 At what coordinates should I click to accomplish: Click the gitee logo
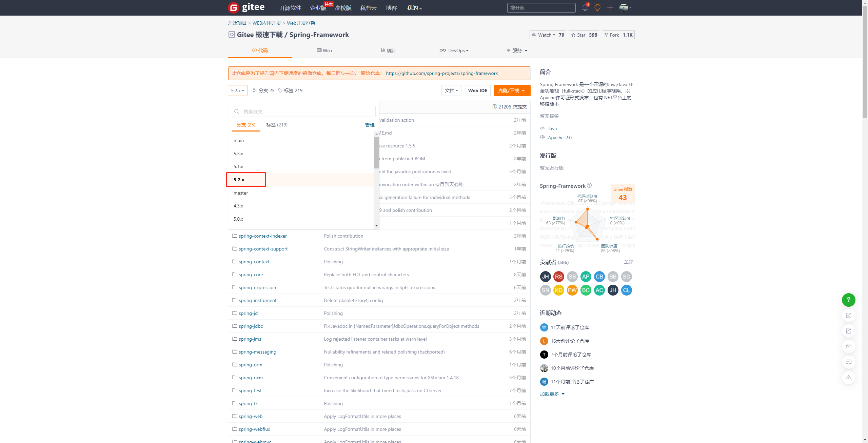coord(246,7)
